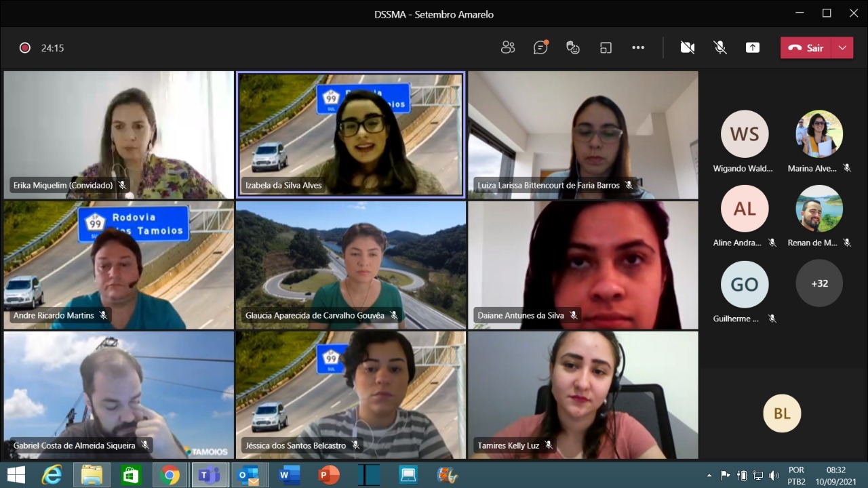Open PowerPoint from the taskbar

coord(329,475)
